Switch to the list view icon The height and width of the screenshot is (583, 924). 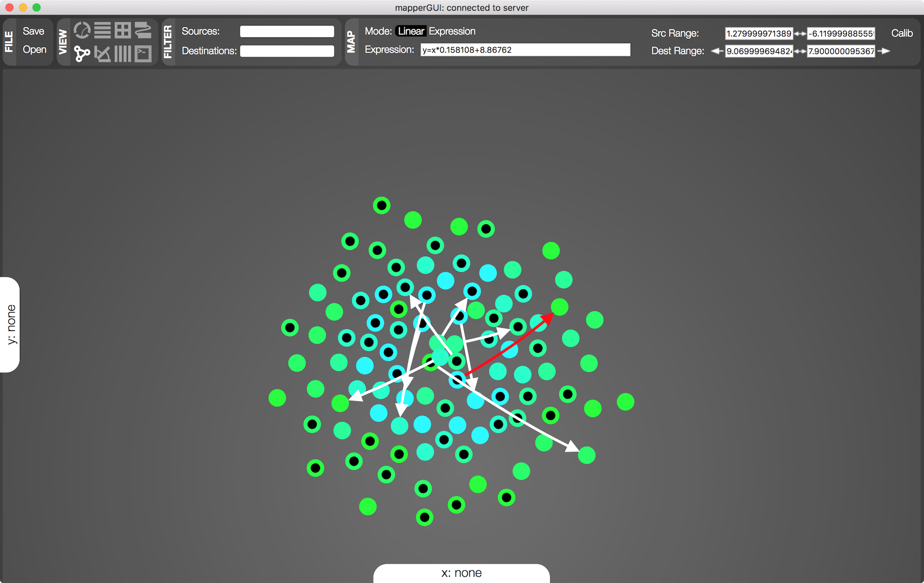(103, 31)
